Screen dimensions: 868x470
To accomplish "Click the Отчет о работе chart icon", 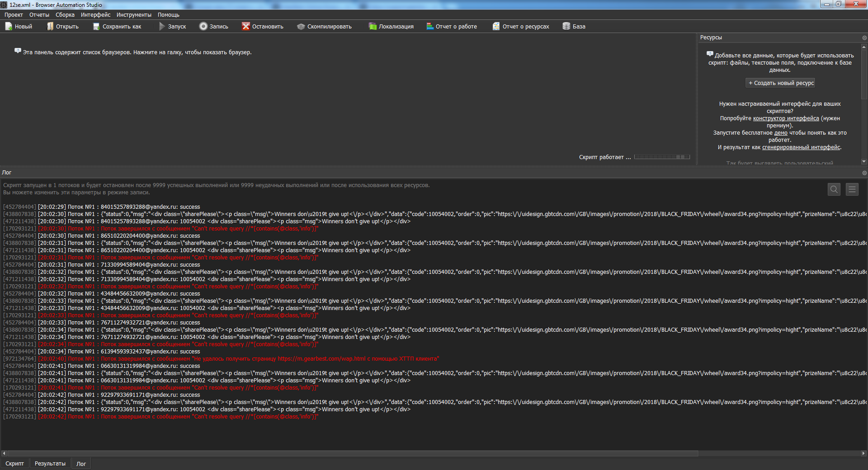I will coord(430,26).
